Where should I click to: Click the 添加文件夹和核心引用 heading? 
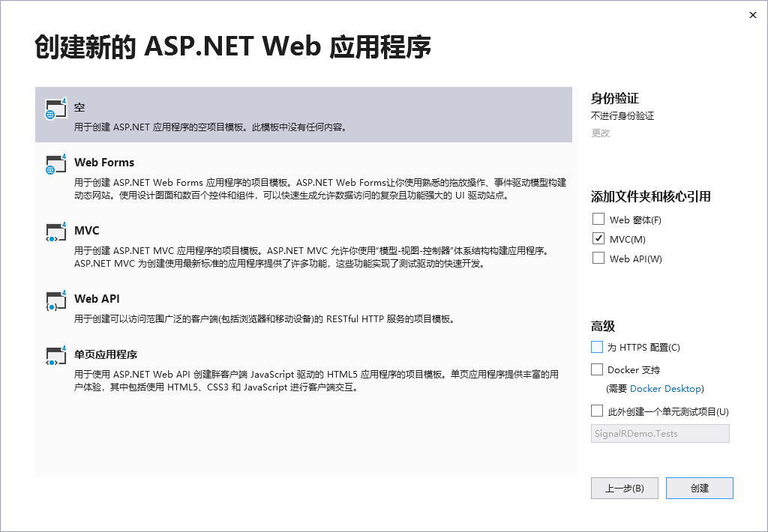click(x=650, y=197)
